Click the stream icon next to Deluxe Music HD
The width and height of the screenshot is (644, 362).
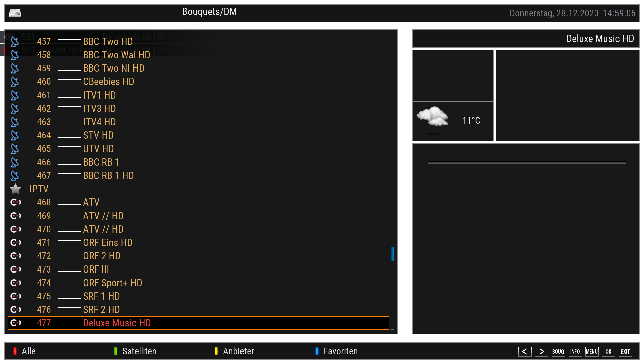tap(16, 323)
